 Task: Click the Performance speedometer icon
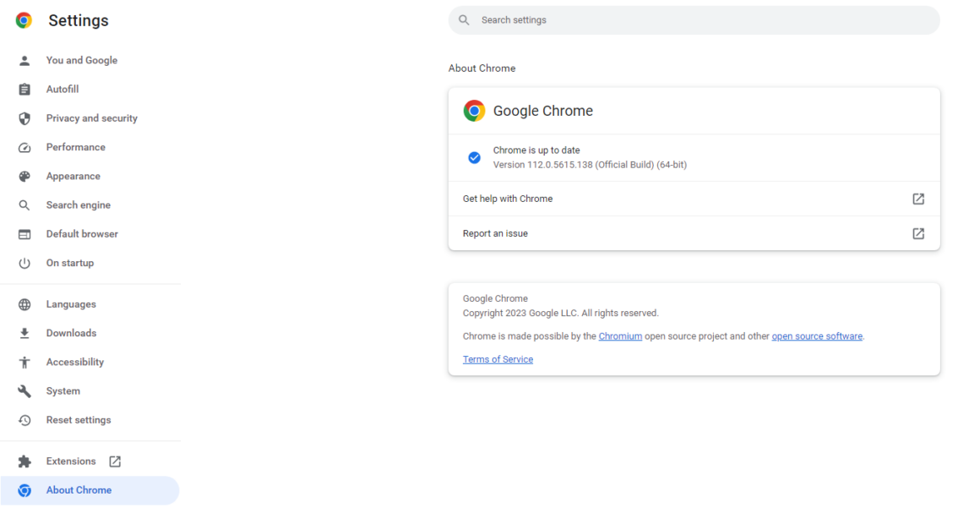[24, 148]
